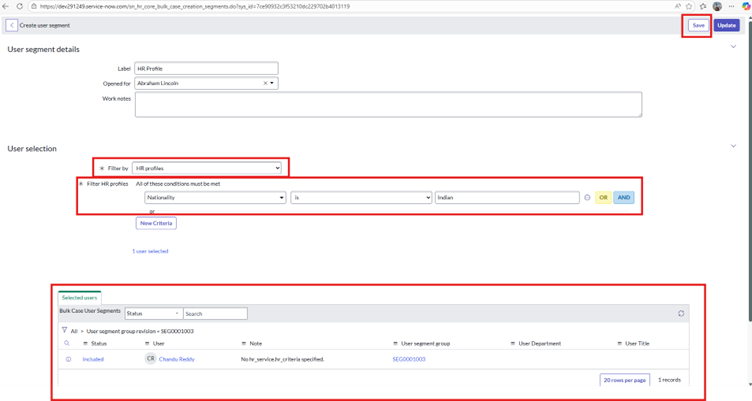
Task: Switch to the Selected users tab
Action: [79, 297]
